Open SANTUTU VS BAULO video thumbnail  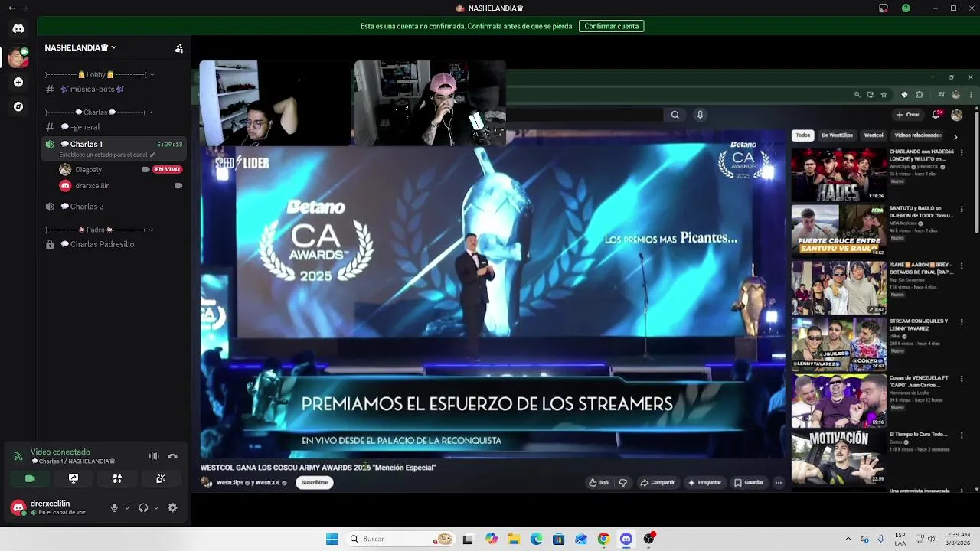pyautogui.click(x=838, y=230)
